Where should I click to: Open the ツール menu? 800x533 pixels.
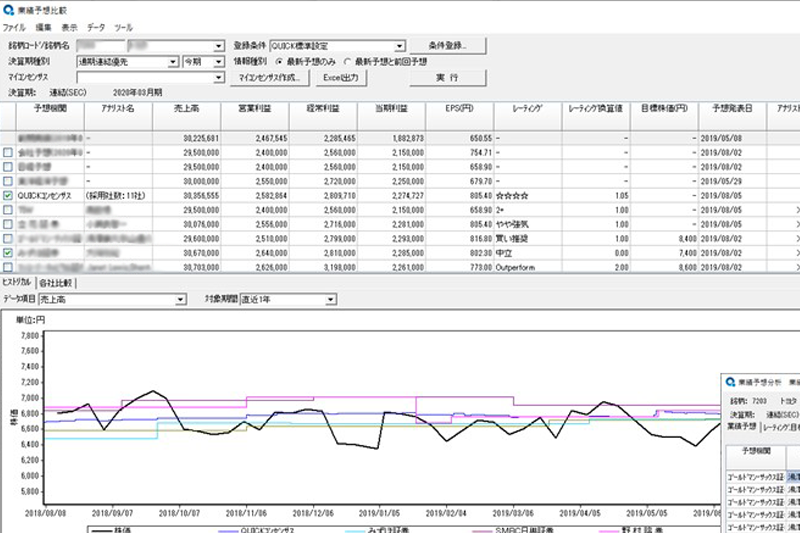pyautogui.click(x=123, y=27)
